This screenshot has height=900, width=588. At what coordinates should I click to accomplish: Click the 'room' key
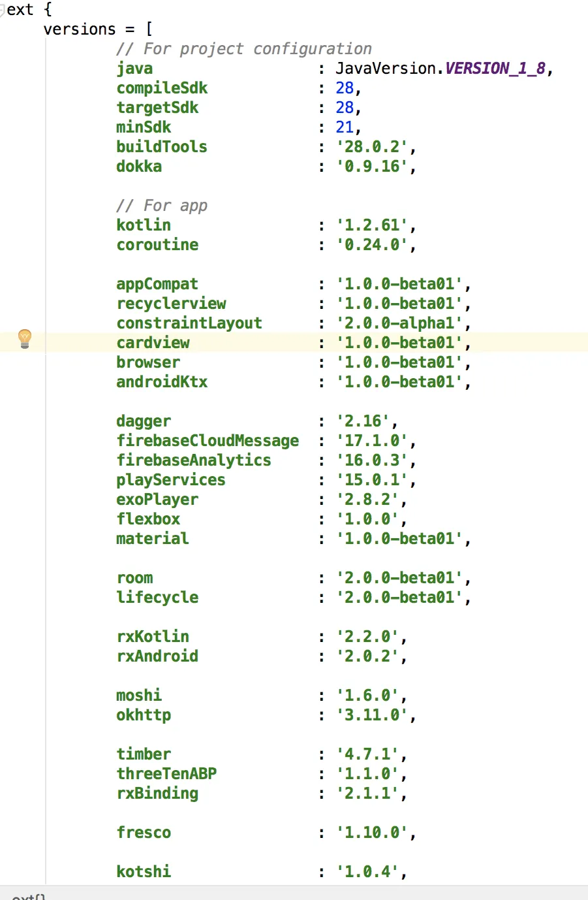(x=134, y=578)
